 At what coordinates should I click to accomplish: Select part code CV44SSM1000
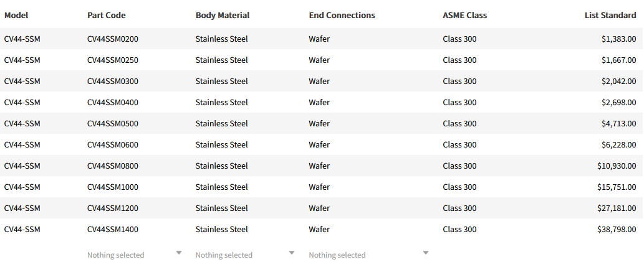pos(113,187)
